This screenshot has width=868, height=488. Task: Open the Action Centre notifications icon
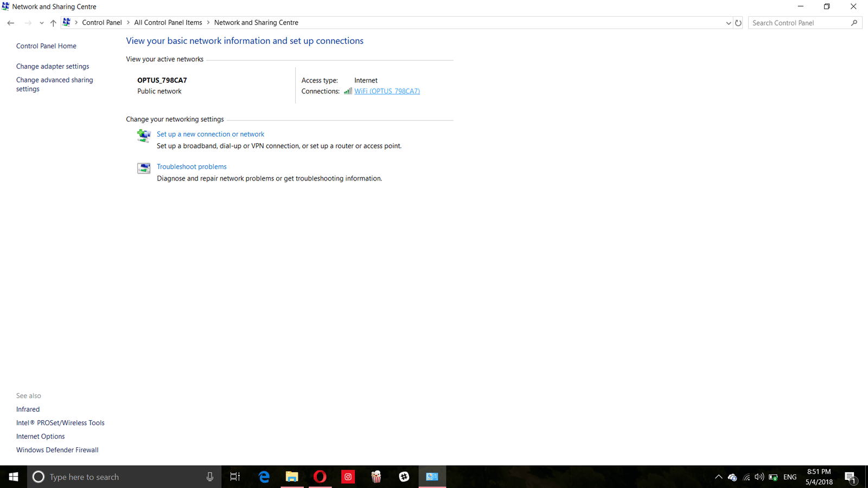tap(850, 477)
